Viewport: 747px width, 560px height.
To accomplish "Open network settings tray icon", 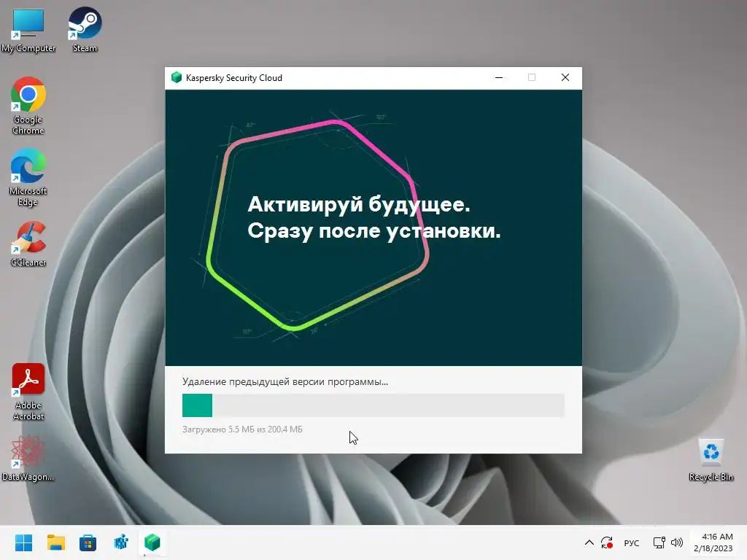I will [659, 542].
